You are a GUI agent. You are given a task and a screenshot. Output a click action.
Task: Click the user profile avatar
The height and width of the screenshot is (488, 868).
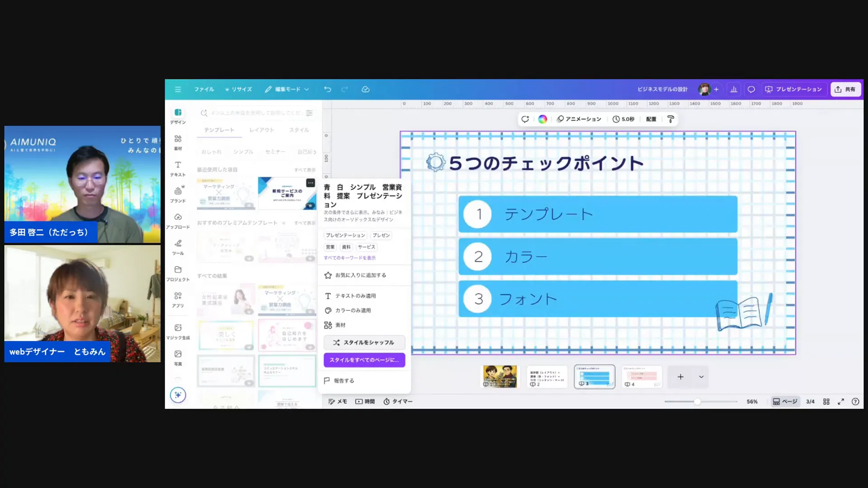tap(704, 89)
